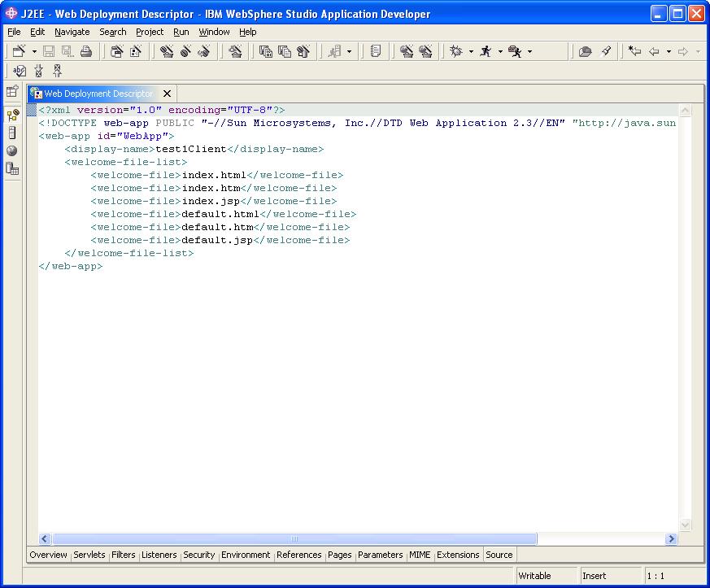The width and height of the screenshot is (710, 588).
Task: Click the diskette with document page icon
Action: pyautogui.click(x=285, y=51)
